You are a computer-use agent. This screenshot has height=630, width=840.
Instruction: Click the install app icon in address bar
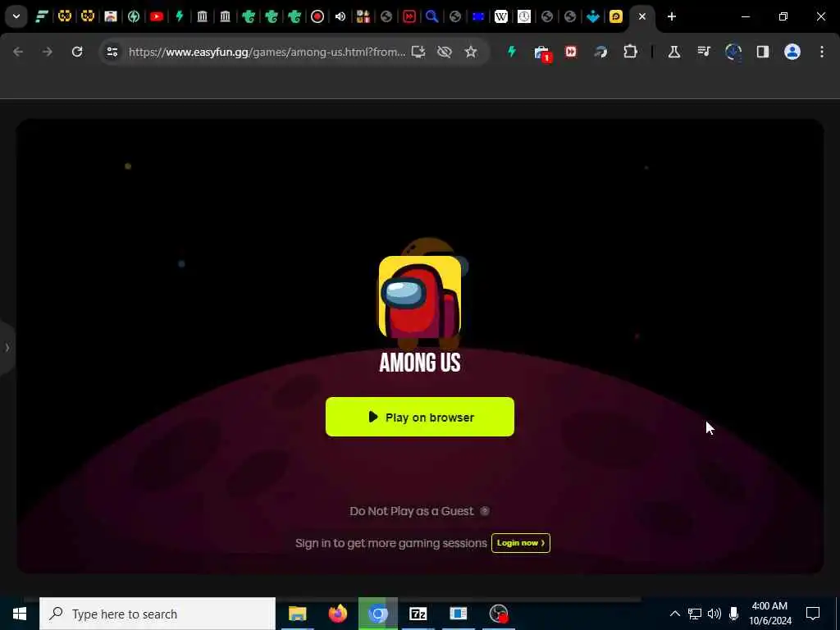click(418, 52)
